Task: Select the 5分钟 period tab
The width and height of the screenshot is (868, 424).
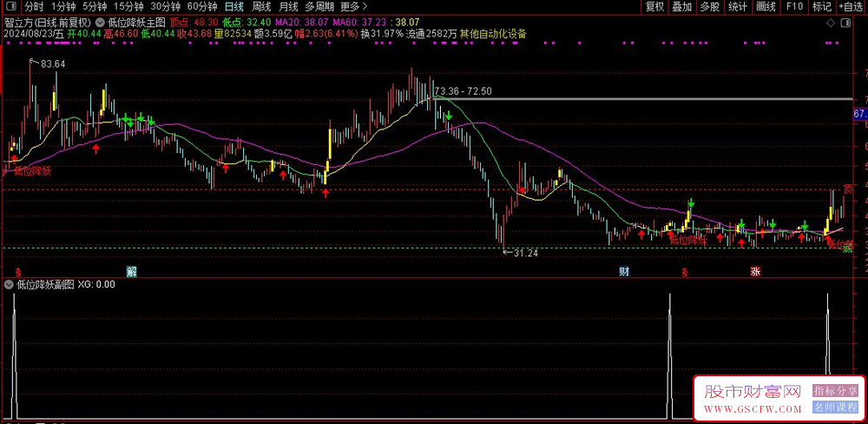Action: point(94,7)
